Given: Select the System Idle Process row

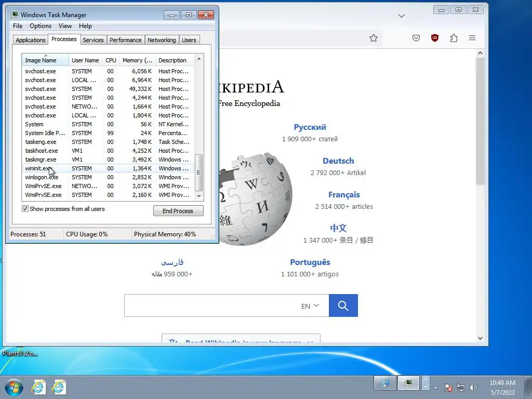Looking at the screenshot, I should click(109, 133).
